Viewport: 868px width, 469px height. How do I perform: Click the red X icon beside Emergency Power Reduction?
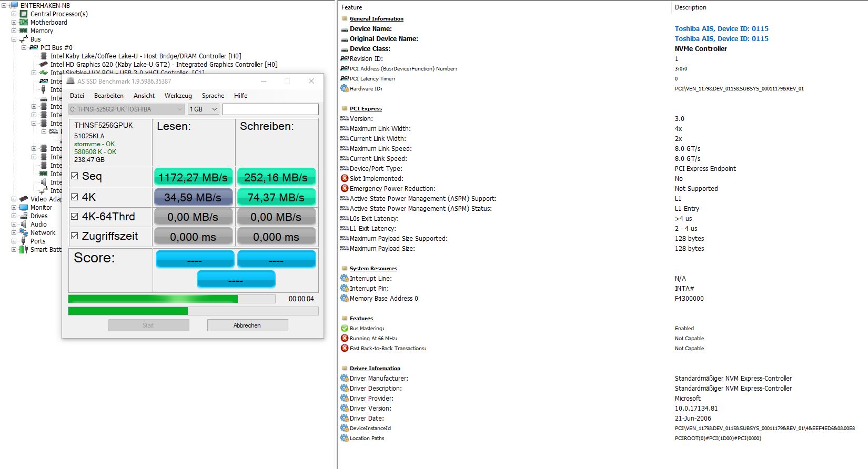(x=345, y=188)
